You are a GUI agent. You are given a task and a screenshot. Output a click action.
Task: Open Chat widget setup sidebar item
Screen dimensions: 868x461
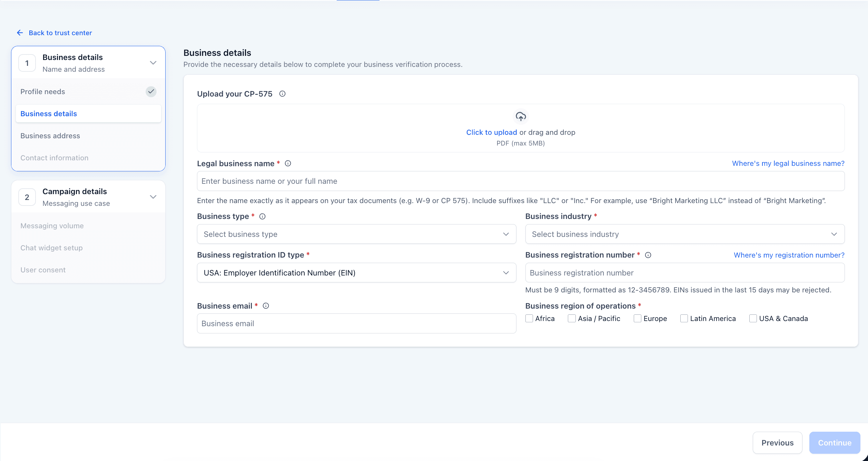(88, 248)
